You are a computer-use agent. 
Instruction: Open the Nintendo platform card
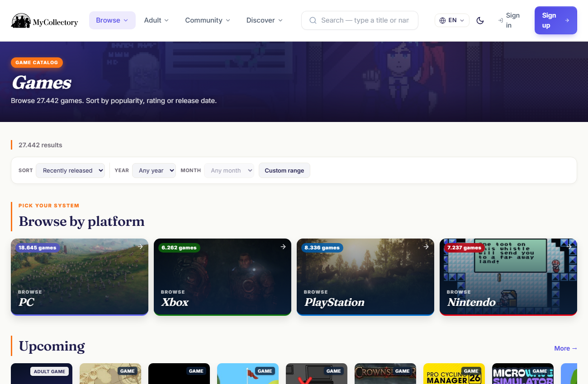(x=508, y=277)
